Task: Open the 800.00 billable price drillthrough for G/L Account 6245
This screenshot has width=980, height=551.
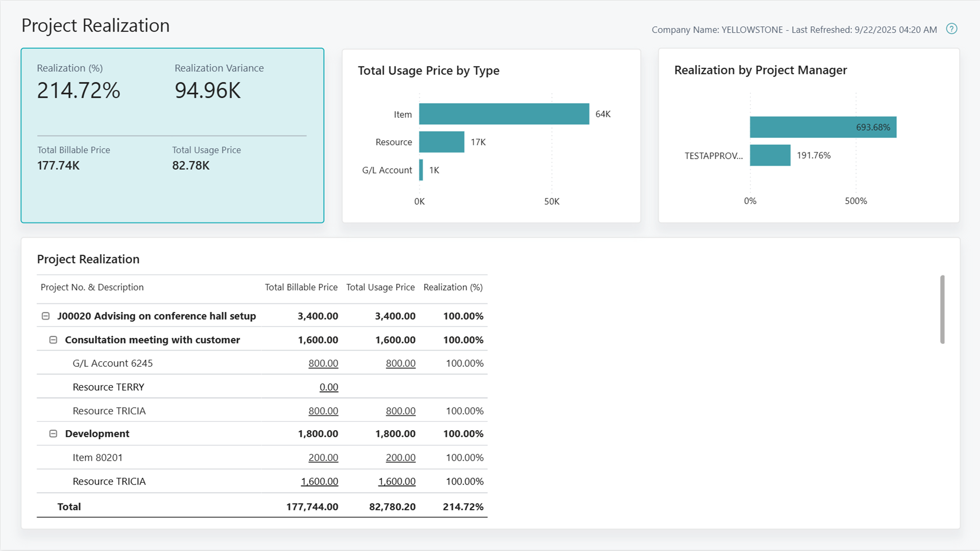Action: tap(323, 363)
